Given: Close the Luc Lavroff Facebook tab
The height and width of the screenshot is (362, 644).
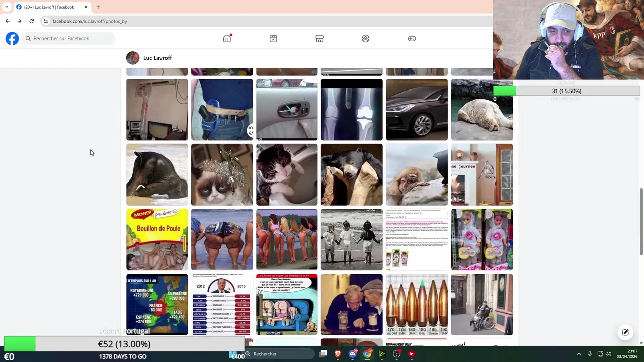Looking at the screenshot, I should point(86,7).
